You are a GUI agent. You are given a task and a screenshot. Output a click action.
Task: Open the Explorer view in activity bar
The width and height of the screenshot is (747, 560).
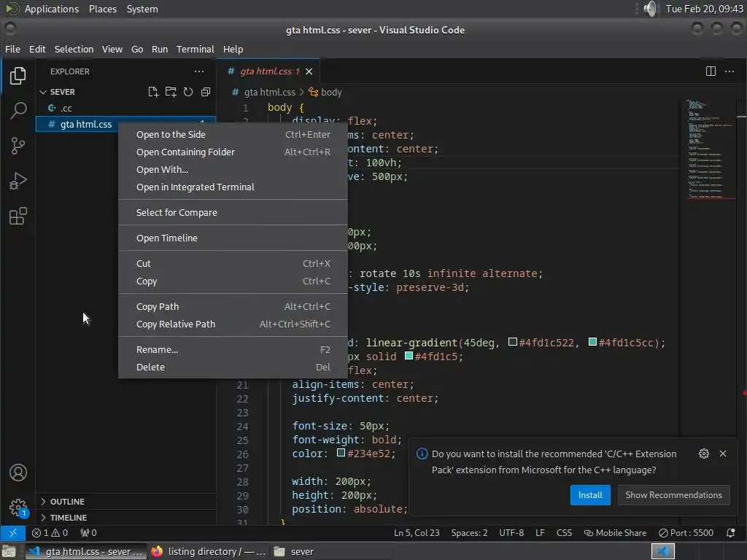click(x=18, y=76)
